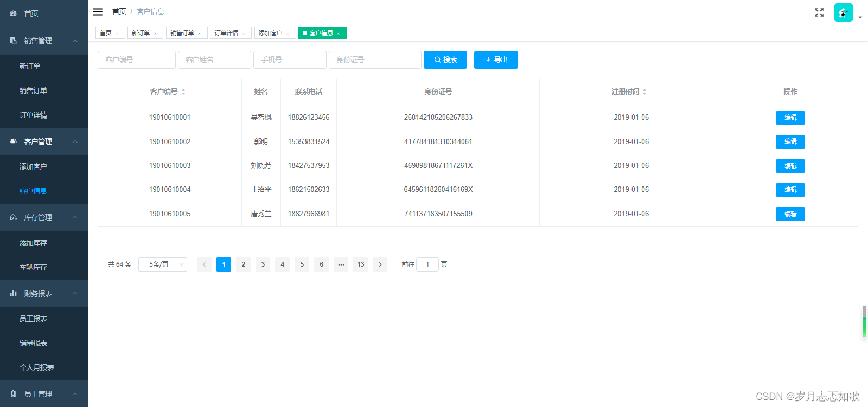Click the dashboard icon beside 首页 in sidebar
The height and width of the screenshot is (407, 868).
coord(13,13)
